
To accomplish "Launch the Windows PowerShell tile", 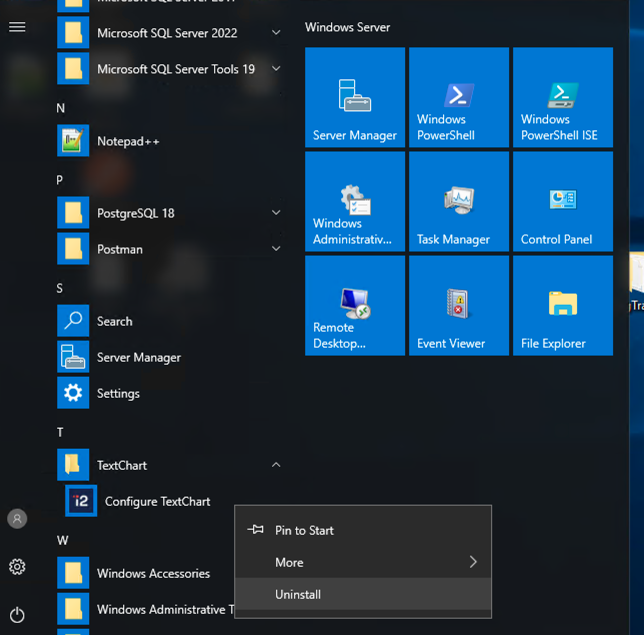I will click(459, 97).
